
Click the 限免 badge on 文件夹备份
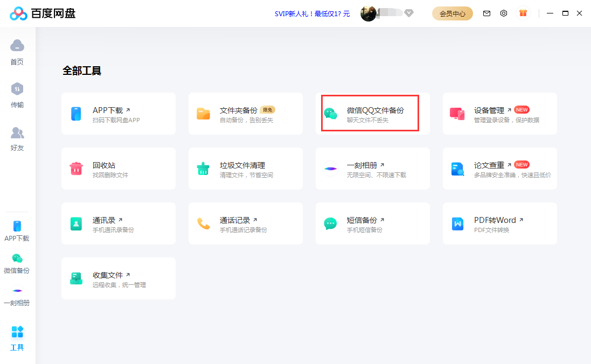[268, 110]
